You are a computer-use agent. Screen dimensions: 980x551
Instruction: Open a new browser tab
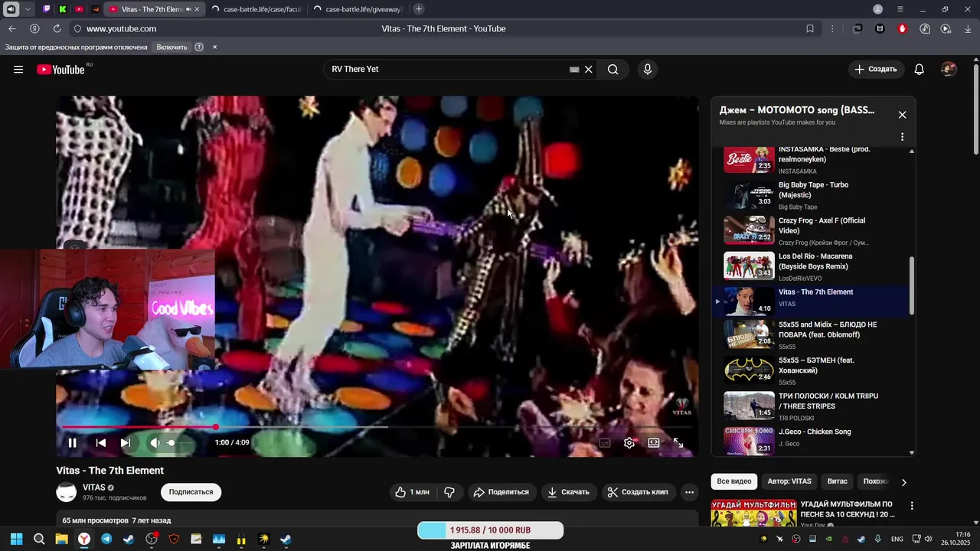pos(419,9)
